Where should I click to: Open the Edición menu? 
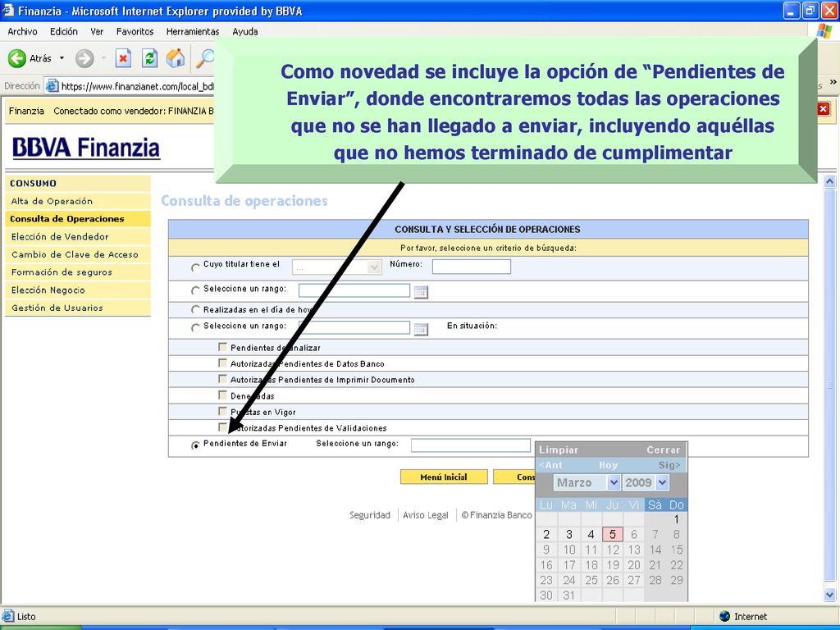click(x=64, y=32)
